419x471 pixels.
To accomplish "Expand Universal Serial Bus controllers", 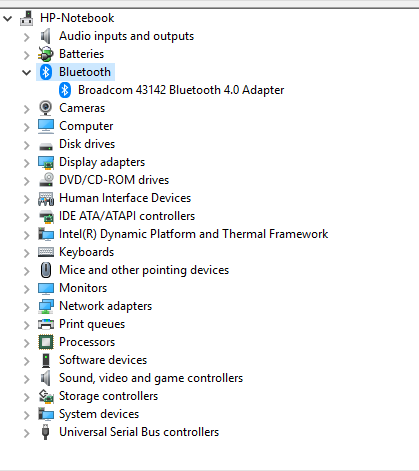I will click(x=27, y=433).
